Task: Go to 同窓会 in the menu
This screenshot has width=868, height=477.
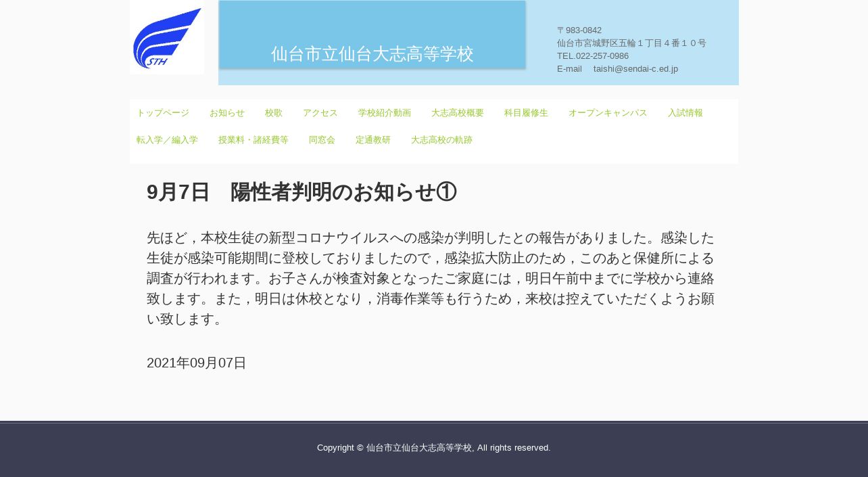Action: pos(322,140)
